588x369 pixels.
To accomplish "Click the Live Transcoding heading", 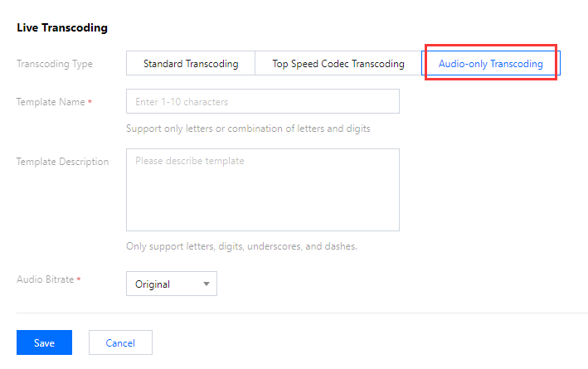I will click(x=62, y=27).
